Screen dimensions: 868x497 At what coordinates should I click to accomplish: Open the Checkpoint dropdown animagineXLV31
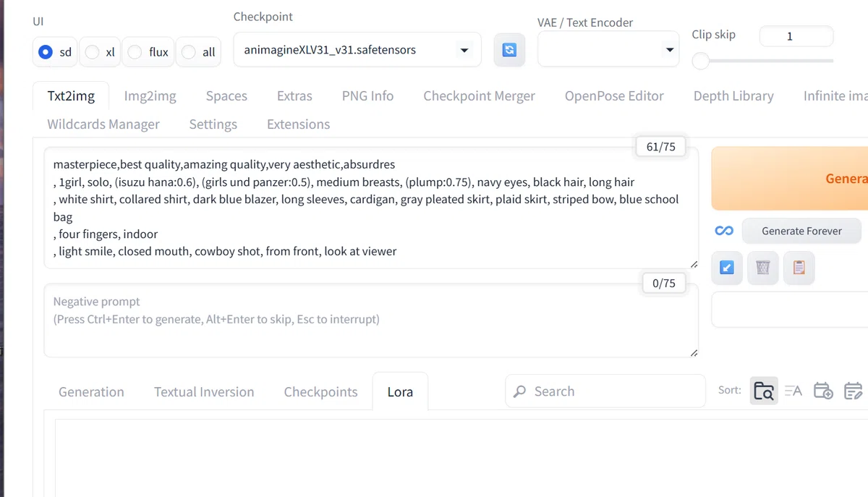(357, 50)
